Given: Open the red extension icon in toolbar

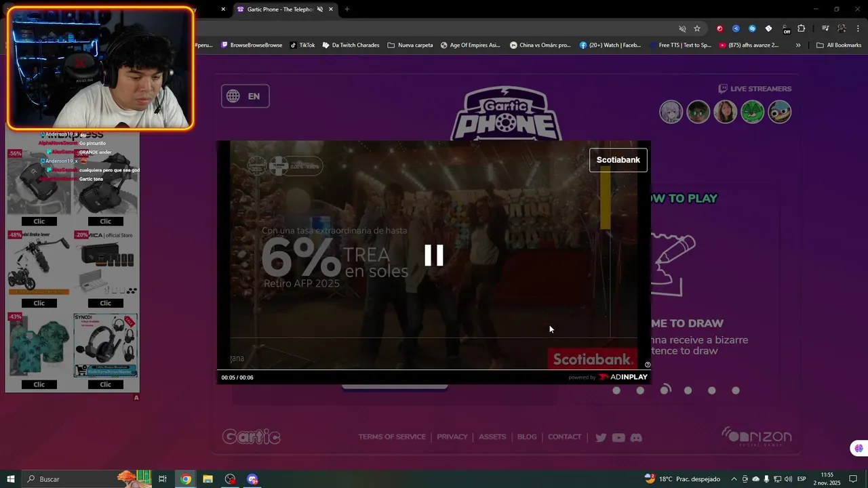Looking at the screenshot, I should (719, 28).
